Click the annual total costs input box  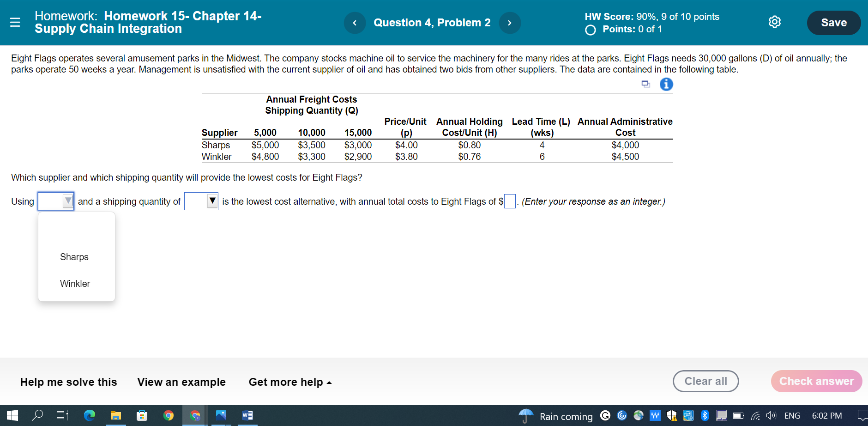tap(509, 201)
